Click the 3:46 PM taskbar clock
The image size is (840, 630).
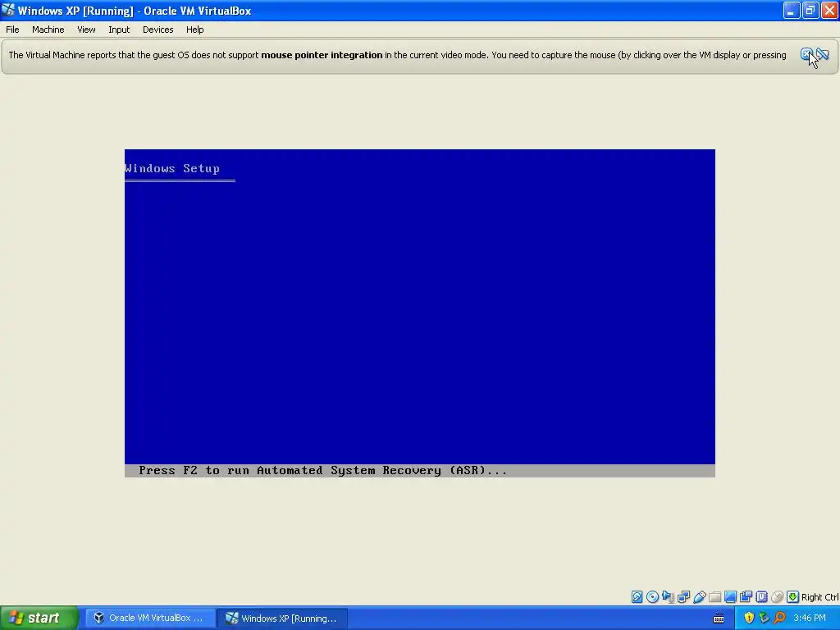click(810, 618)
